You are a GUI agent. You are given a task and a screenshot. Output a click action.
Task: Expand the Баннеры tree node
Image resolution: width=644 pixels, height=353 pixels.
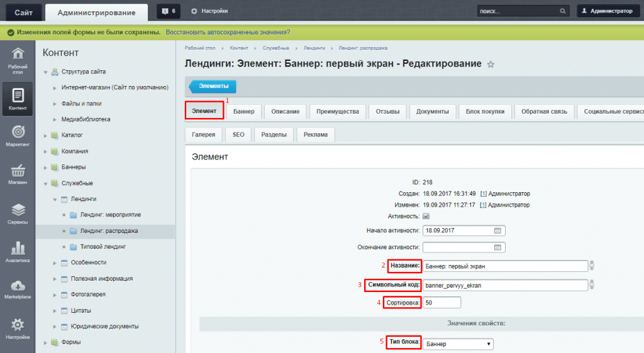tap(45, 167)
